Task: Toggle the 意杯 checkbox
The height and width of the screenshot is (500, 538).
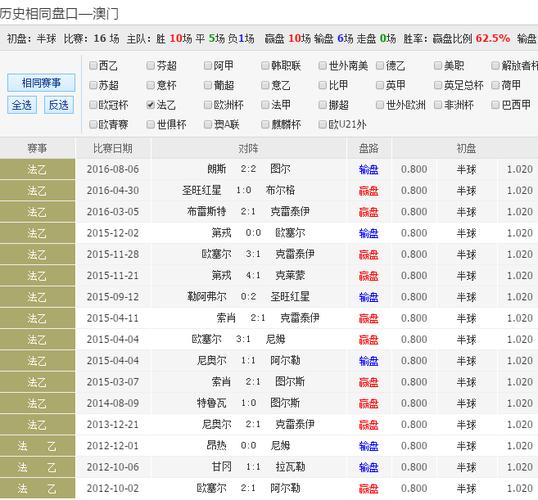Action: coord(151,85)
